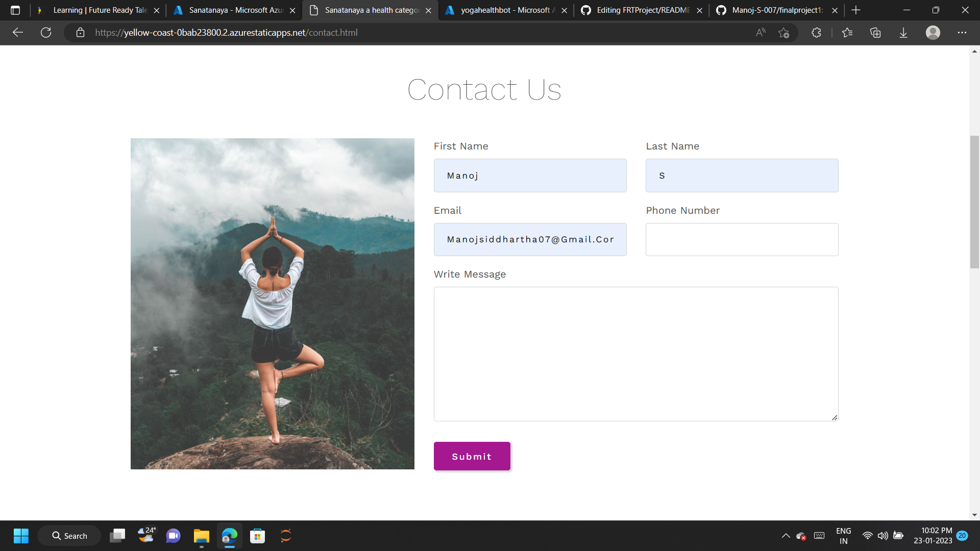The width and height of the screenshot is (980, 551).
Task: Open the weather widget from taskbar
Action: coord(146,536)
